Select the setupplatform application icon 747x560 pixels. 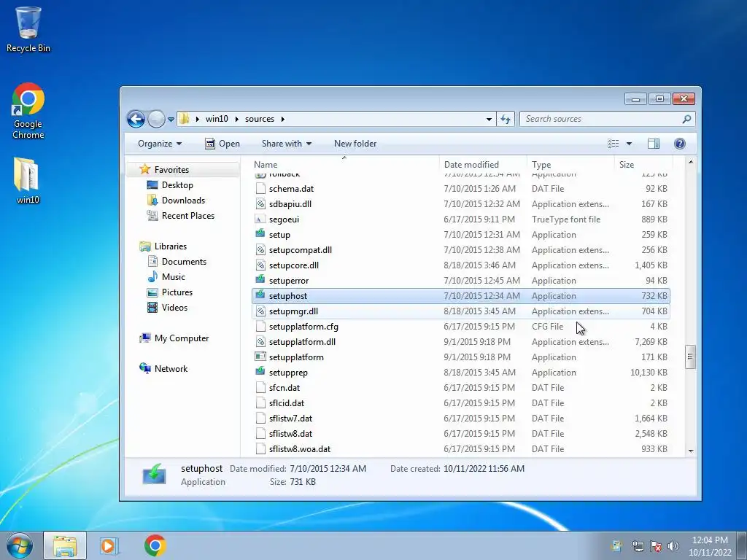click(260, 357)
